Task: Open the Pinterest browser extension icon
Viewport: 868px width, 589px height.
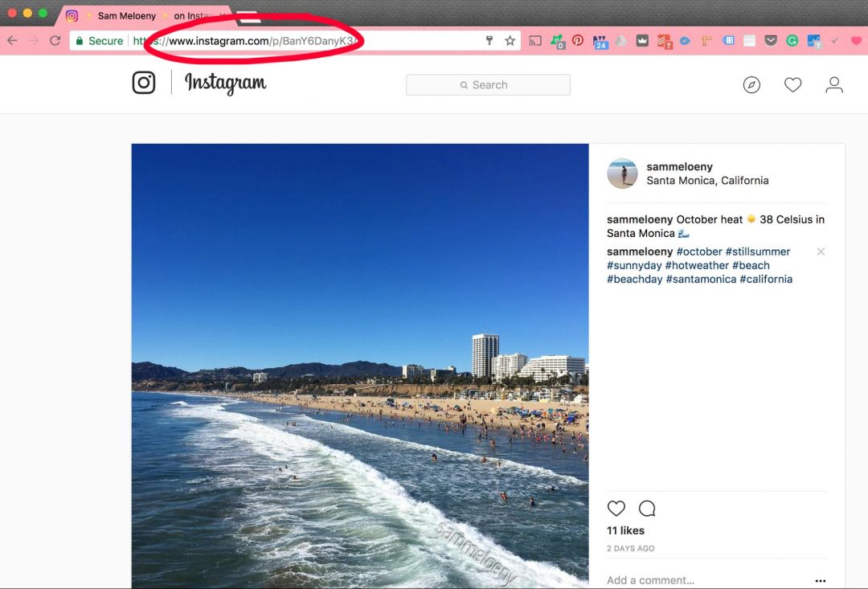Action: (579, 40)
